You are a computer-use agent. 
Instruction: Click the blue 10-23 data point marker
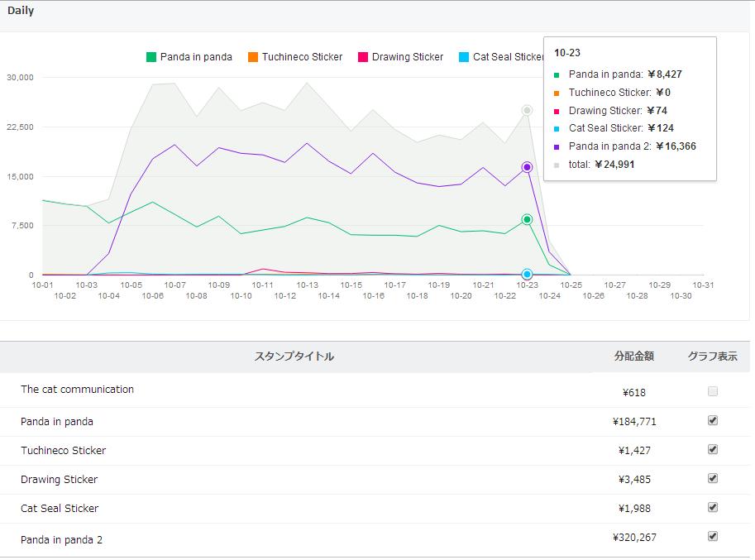pos(527,274)
